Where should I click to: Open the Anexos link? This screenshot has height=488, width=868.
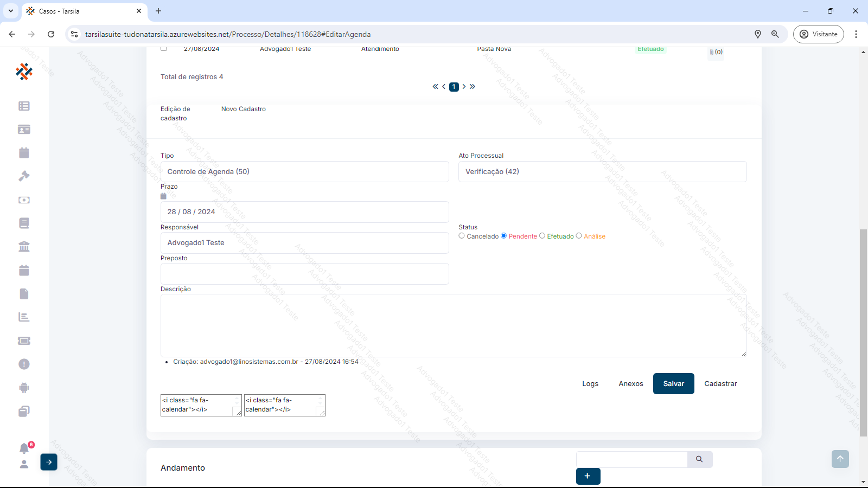[630, 384]
